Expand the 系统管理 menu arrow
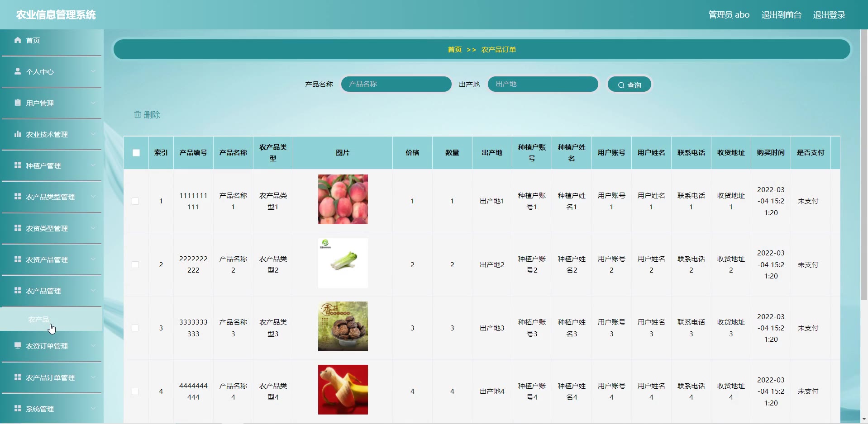Image resolution: width=868 pixels, height=424 pixels. tap(93, 408)
